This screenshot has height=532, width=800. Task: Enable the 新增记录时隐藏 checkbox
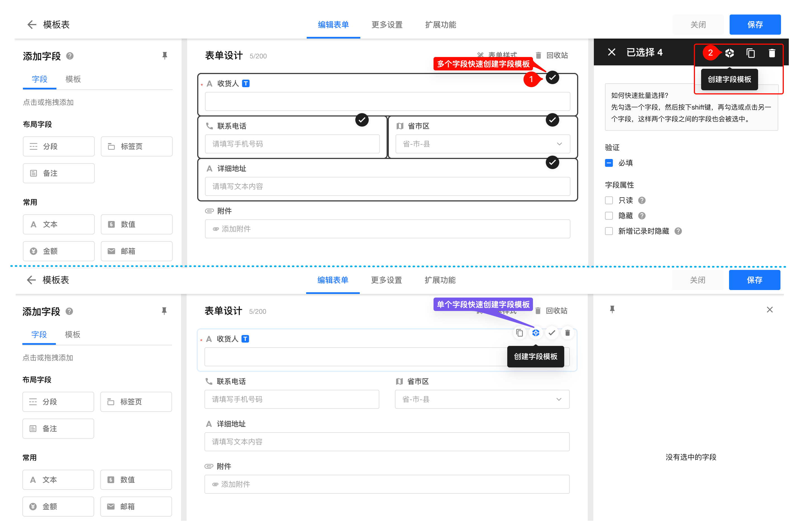click(609, 231)
